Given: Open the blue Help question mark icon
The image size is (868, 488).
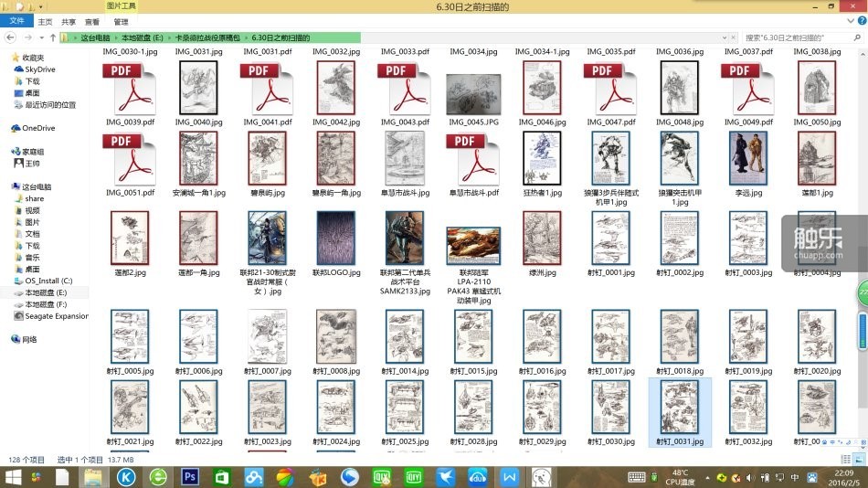Looking at the screenshot, I should 860,21.
